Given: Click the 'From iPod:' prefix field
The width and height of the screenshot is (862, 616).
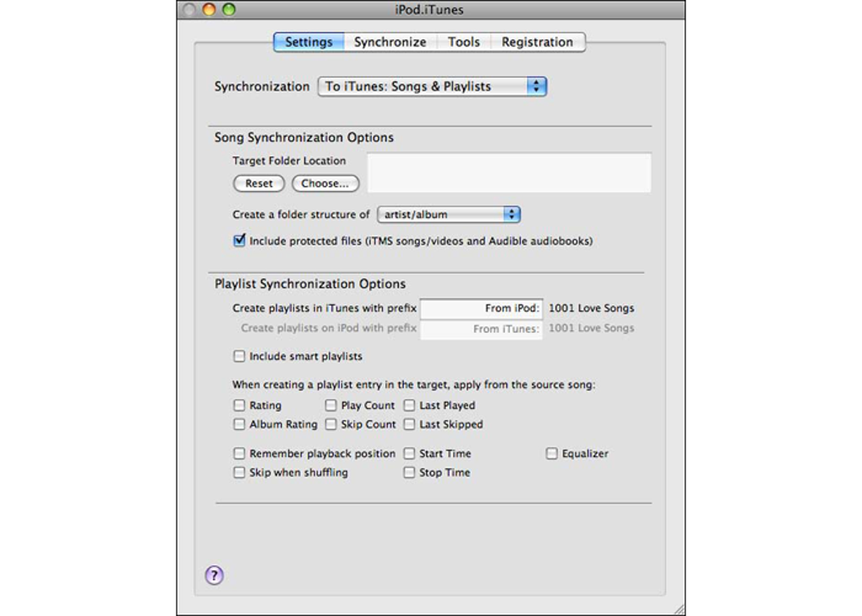Looking at the screenshot, I should 481,308.
